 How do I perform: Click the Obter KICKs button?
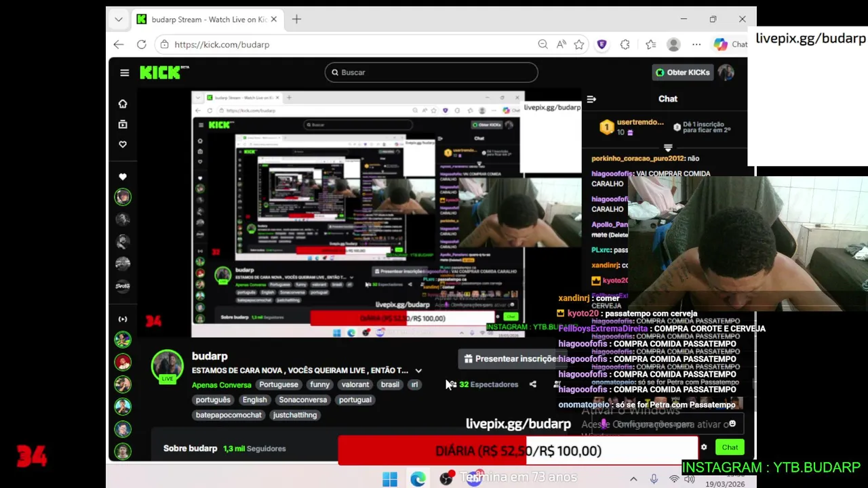coord(682,73)
